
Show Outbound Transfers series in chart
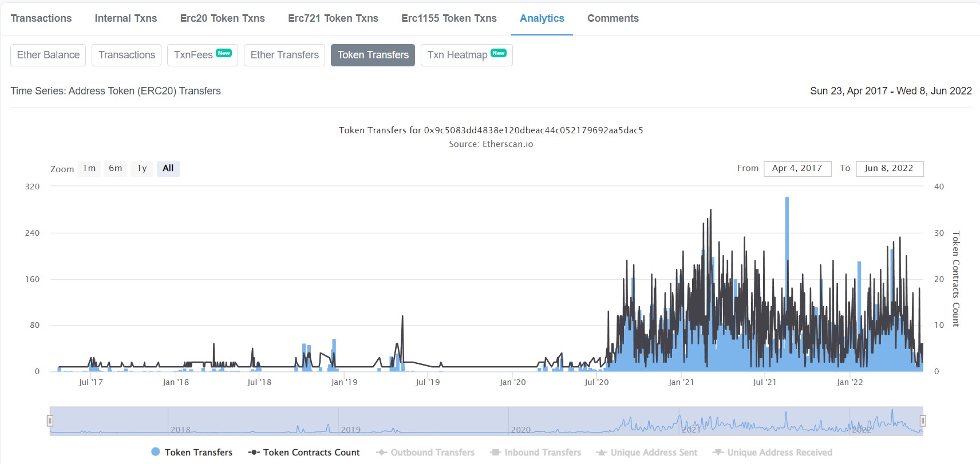click(432, 452)
